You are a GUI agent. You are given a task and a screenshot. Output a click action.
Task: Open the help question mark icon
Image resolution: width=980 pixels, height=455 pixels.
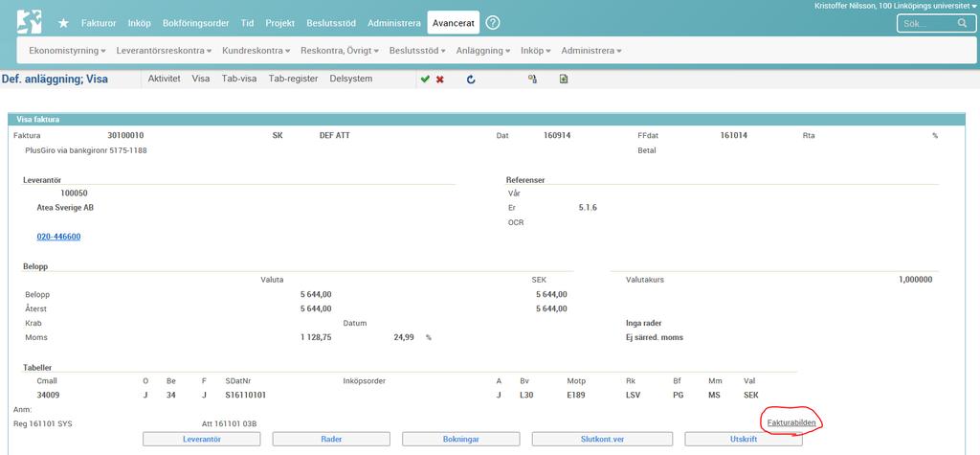point(493,23)
